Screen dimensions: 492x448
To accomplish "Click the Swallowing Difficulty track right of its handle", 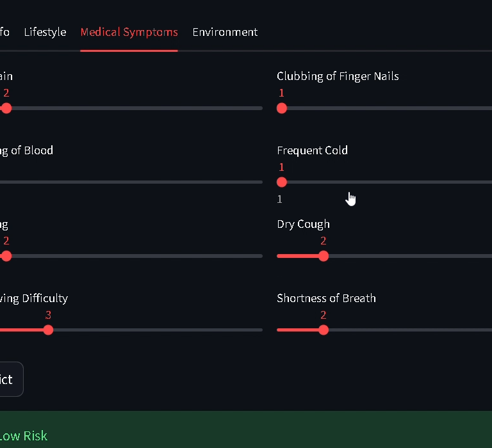I will coord(160,330).
